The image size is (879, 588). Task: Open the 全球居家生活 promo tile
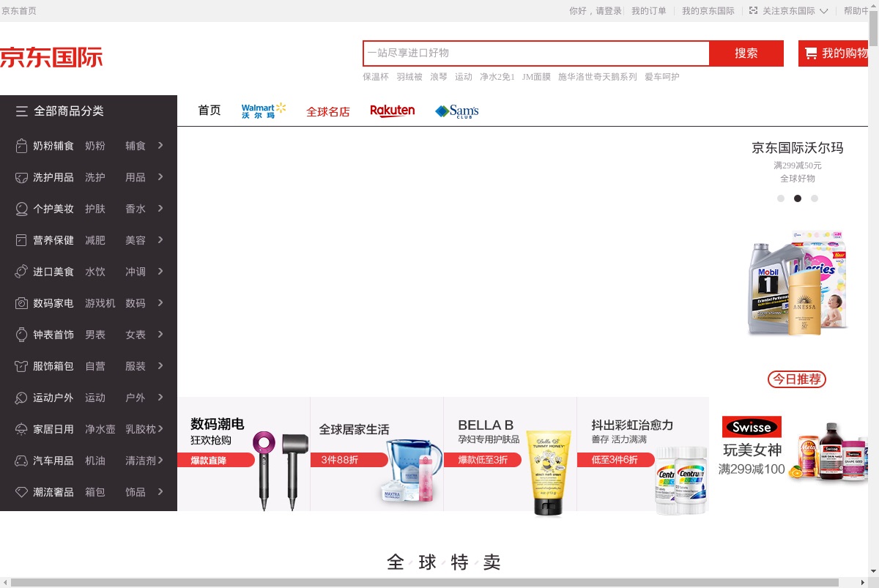coord(377,454)
